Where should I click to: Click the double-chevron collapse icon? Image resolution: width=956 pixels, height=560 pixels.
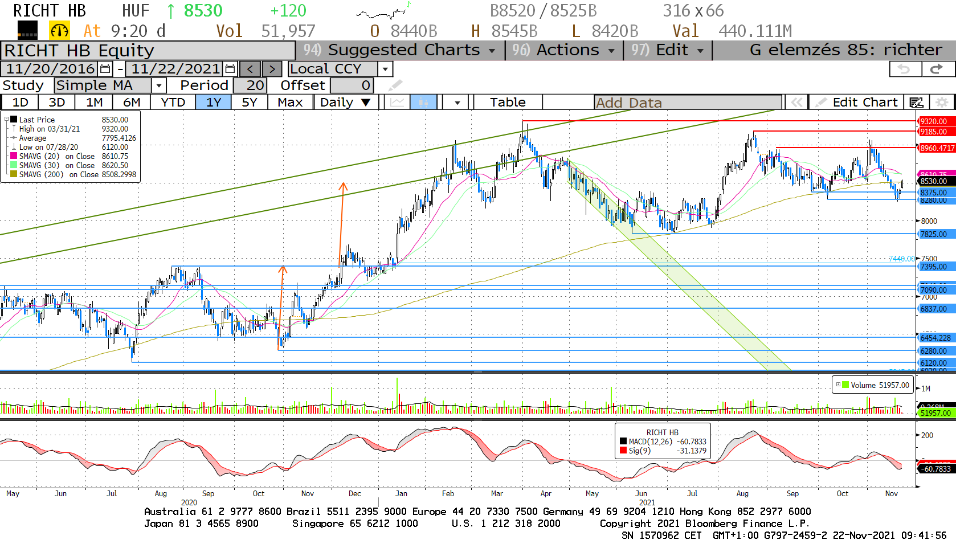(x=796, y=103)
